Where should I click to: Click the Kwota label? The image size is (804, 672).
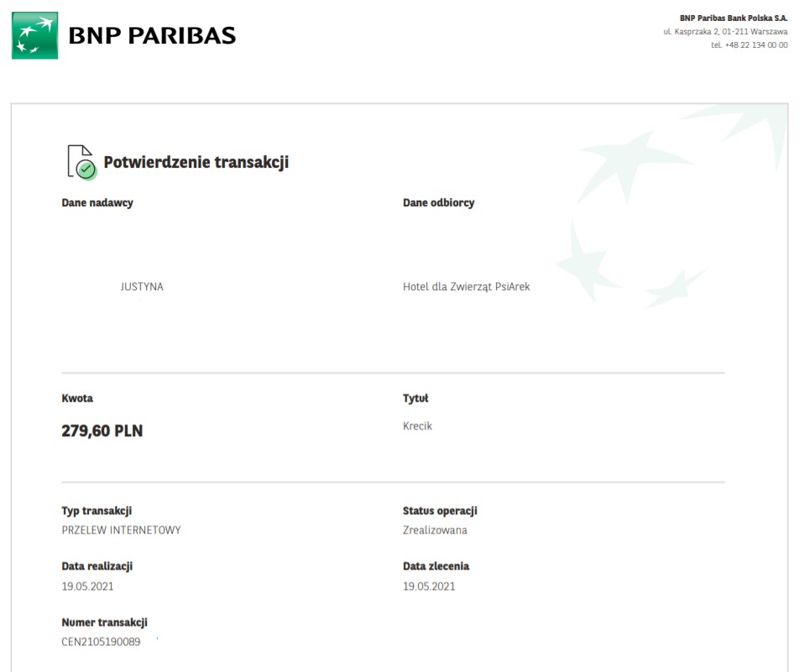pyautogui.click(x=77, y=399)
